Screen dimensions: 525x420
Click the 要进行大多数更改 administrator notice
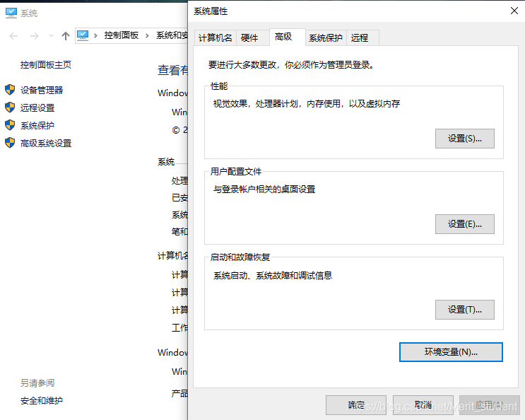point(291,64)
